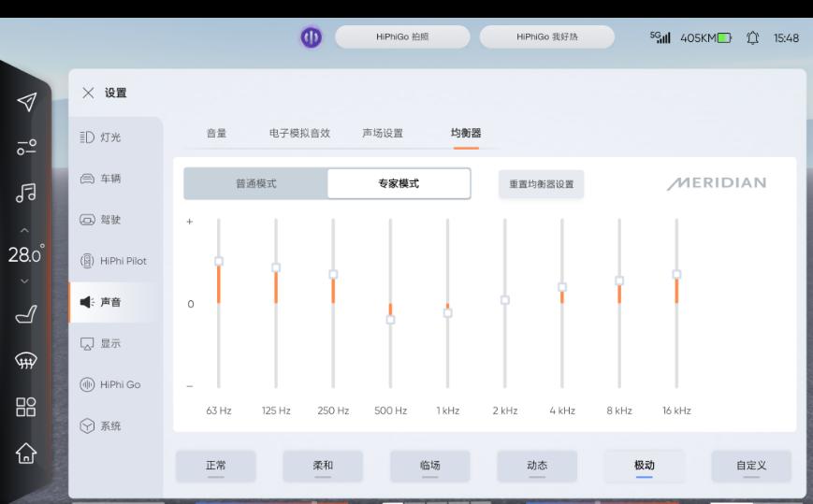Open 车辆 vehicle settings

coord(115,179)
